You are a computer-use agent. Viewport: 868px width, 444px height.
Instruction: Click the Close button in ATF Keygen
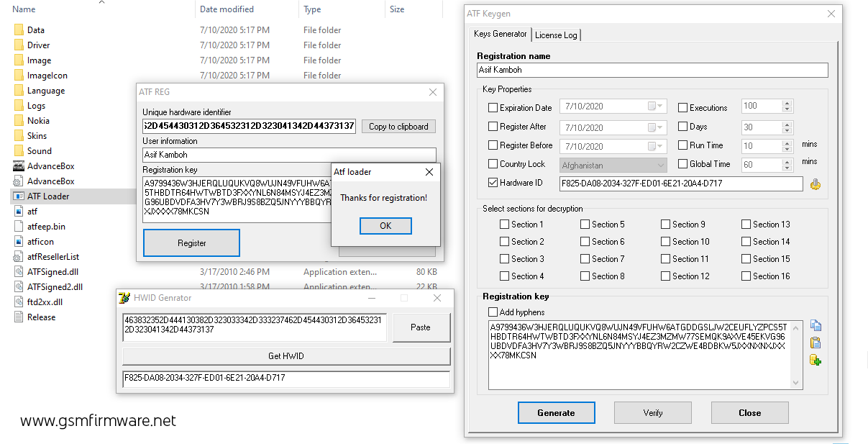[750, 412]
